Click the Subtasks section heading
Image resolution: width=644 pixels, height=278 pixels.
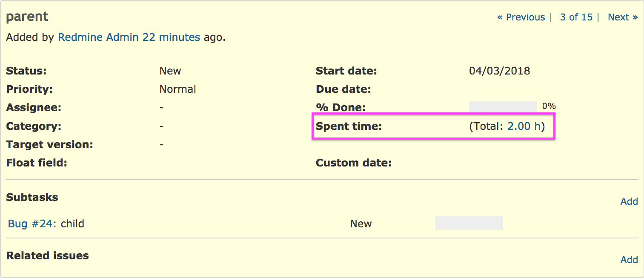[32, 198]
